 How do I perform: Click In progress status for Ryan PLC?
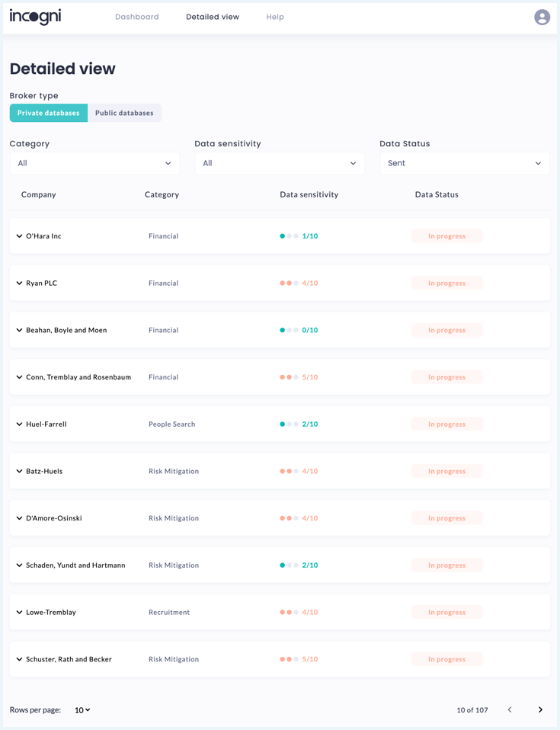(x=447, y=283)
